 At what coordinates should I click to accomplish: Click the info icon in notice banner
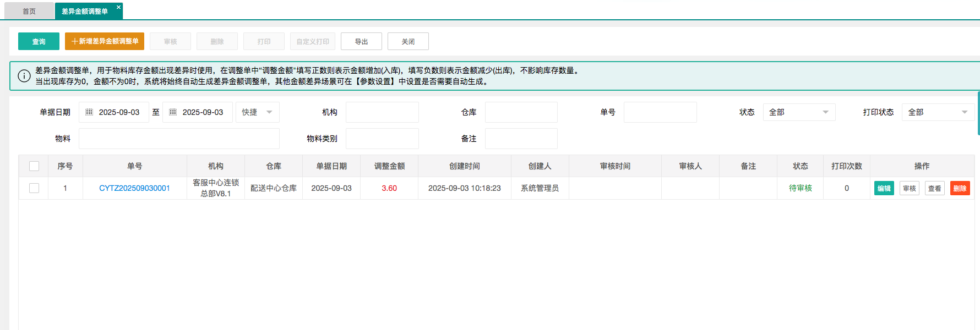[x=24, y=76]
